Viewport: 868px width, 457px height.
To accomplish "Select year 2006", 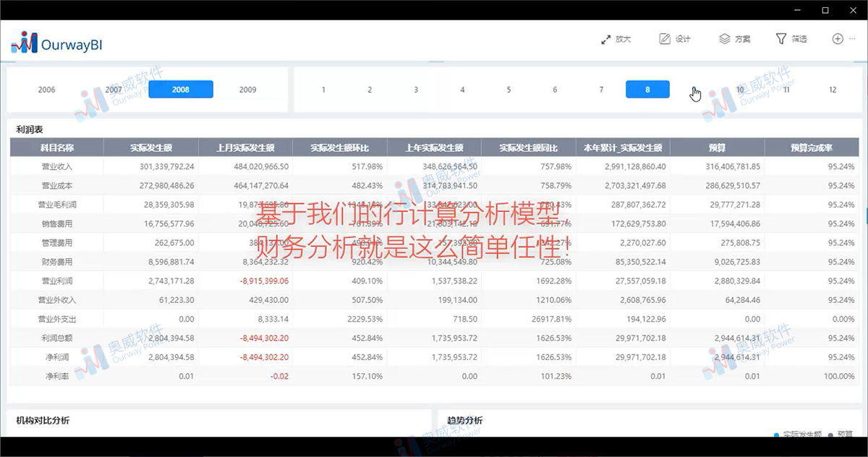I will (47, 90).
